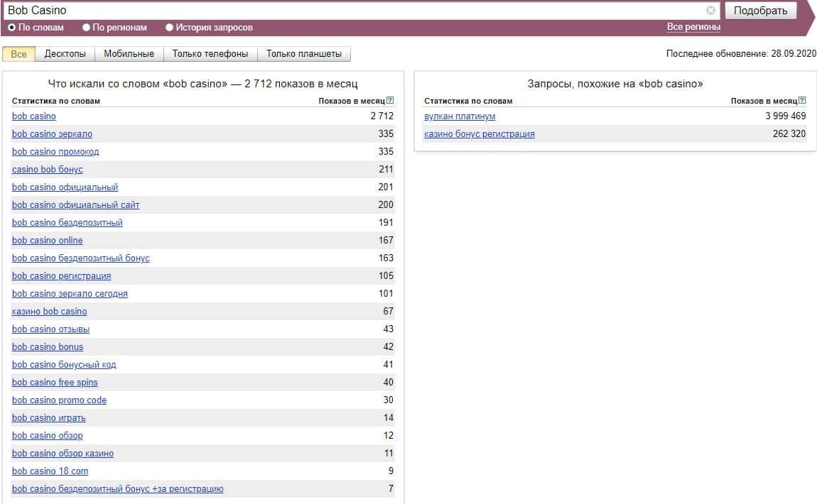Switch to the 'Только телефоны' tab

(x=210, y=54)
